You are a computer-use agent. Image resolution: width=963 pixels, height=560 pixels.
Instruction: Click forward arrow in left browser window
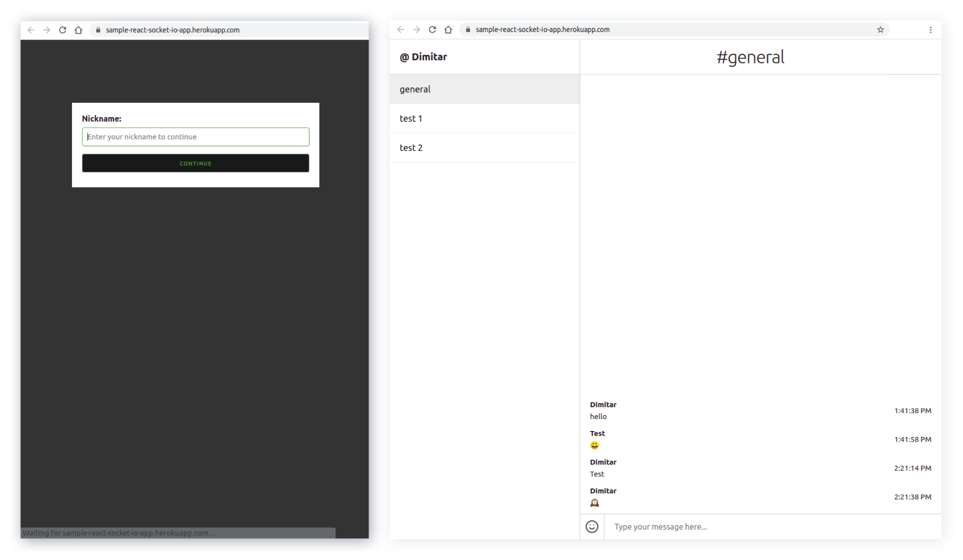click(x=47, y=30)
